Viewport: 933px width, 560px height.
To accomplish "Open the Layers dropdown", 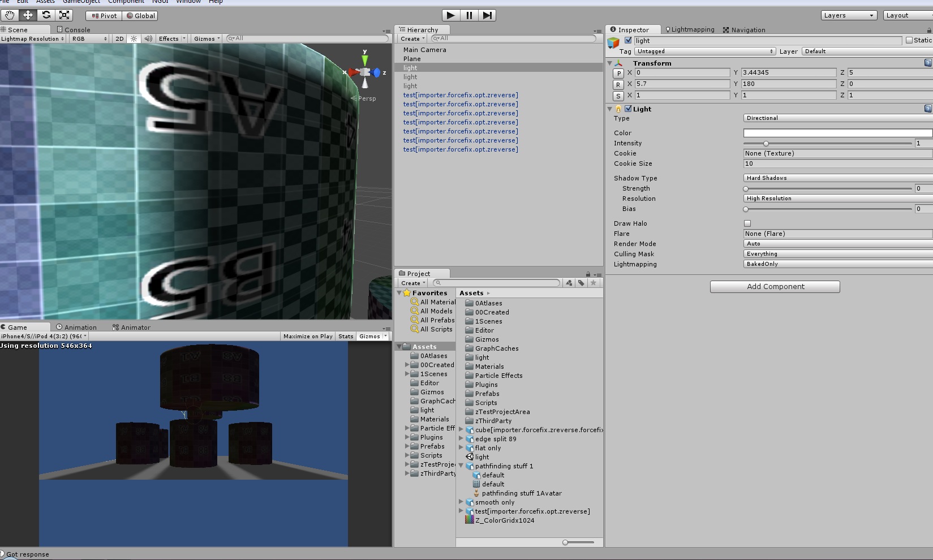I will click(849, 15).
